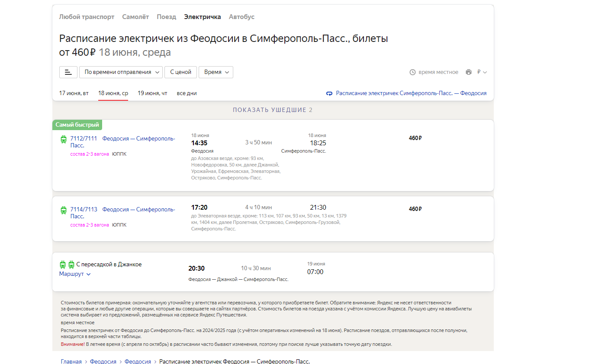The image size is (605, 364).
Task: Open the Время filter dropdown
Action: point(216,72)
